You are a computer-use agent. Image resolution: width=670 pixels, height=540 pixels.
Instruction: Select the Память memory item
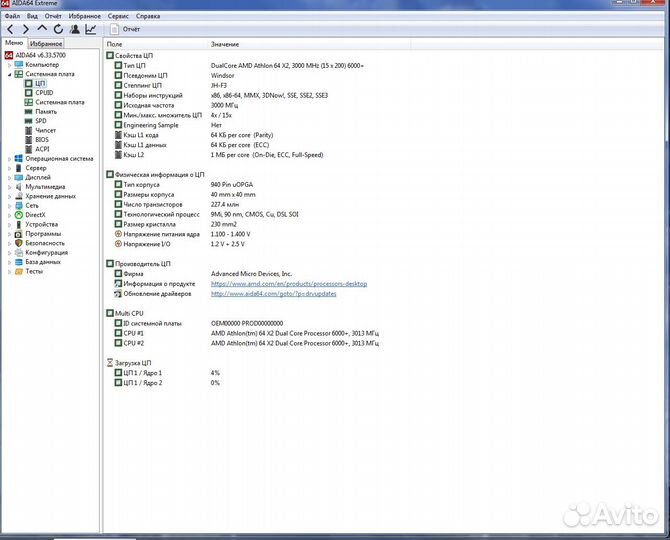point(46,111)
